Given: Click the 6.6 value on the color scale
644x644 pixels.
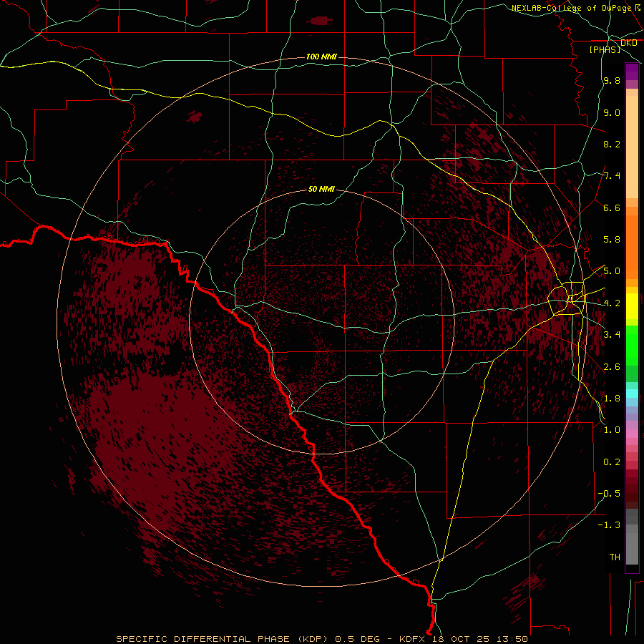Looking at the screenshot, I should [x=612, y=208].
